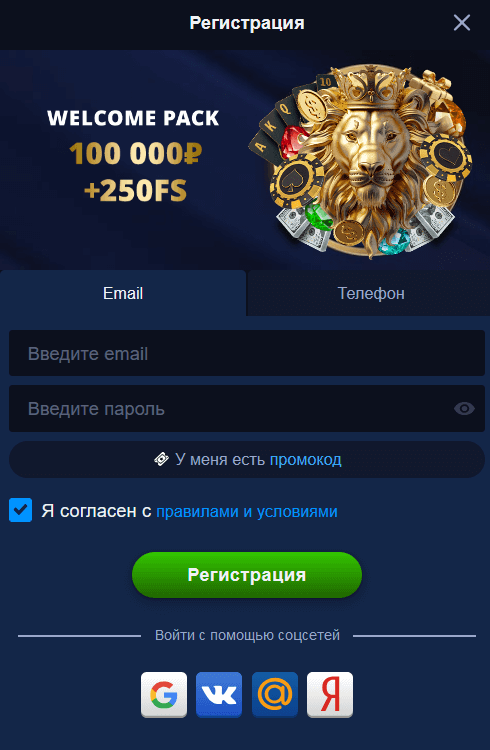Uncheck the Я согласен checkbox
Viewport: 490px width, 750px height.
pos(21,510)
